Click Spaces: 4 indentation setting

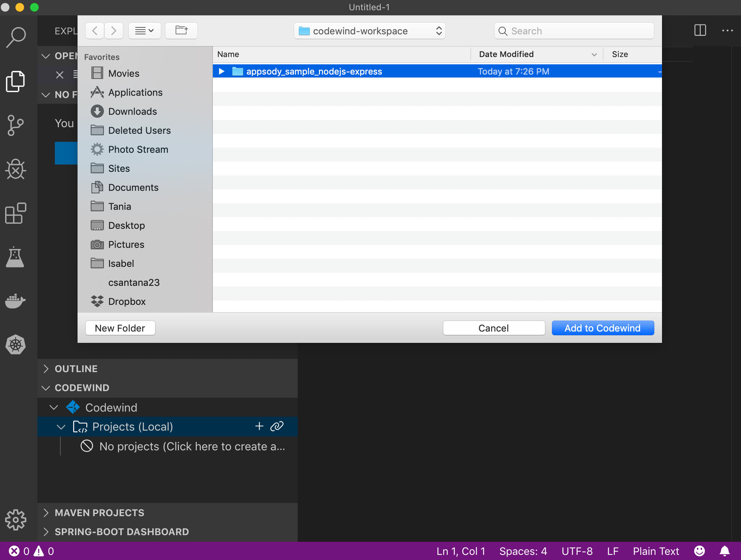[523, 551]
